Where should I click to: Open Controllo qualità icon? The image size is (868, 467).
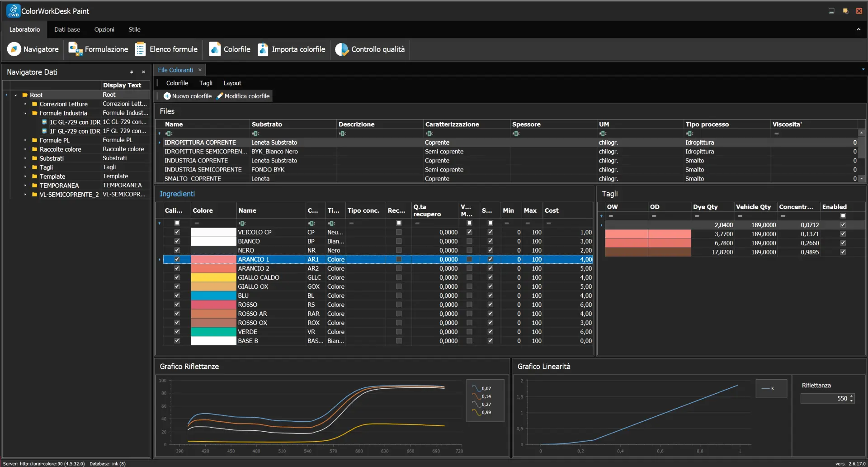click(x=342, y=49)
